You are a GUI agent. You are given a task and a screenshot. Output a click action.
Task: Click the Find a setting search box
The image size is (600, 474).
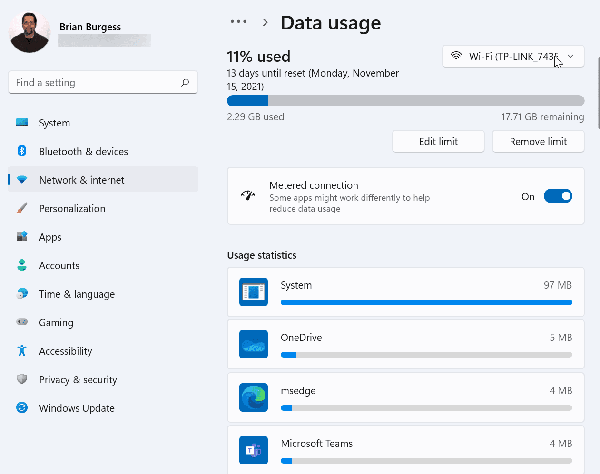click(94, 82)
